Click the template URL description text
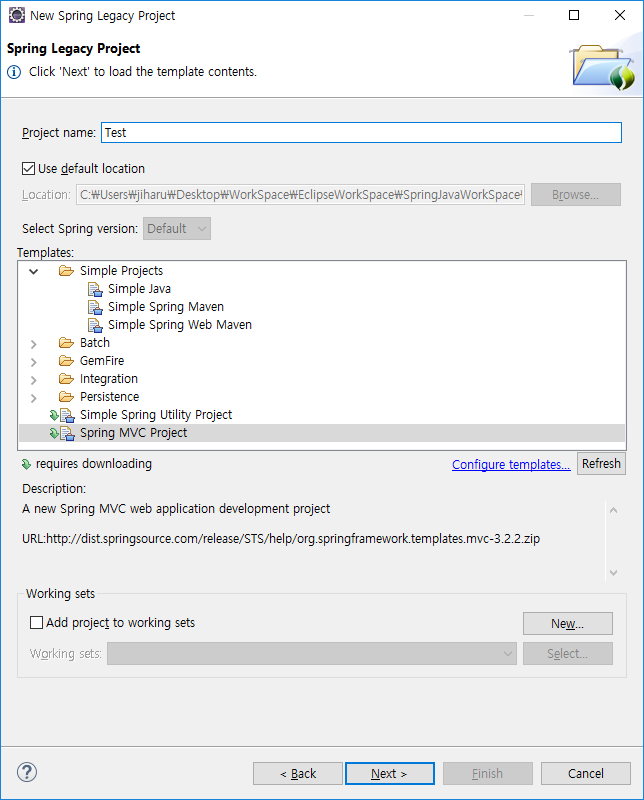The width and height of the screenshot is (644, 800). click(281, 539)
